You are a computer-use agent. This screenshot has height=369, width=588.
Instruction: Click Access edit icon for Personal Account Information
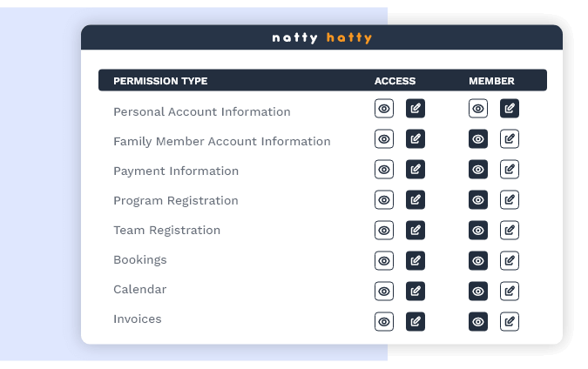click(416, 109)
